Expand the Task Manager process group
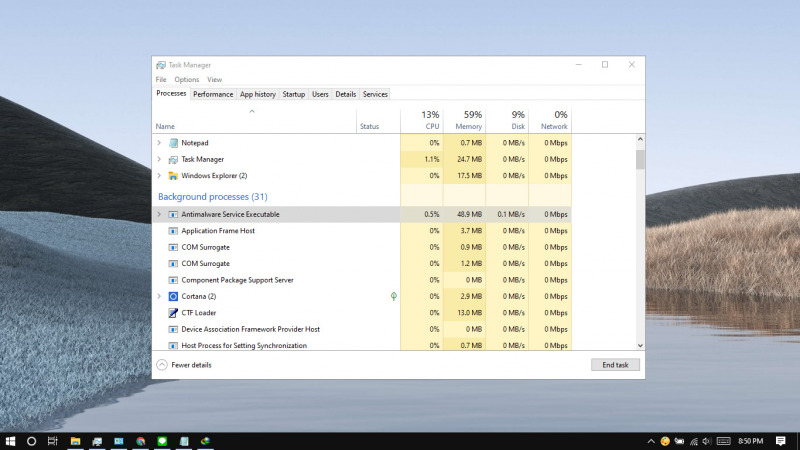This screenshot has height=450, width=800. coord(159,159)
